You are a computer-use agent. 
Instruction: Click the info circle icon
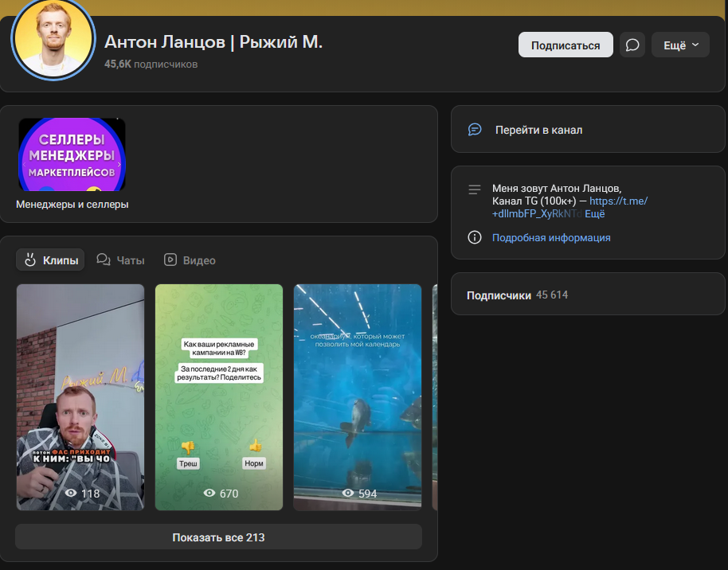pyautogui.click(x=475, y=238)
